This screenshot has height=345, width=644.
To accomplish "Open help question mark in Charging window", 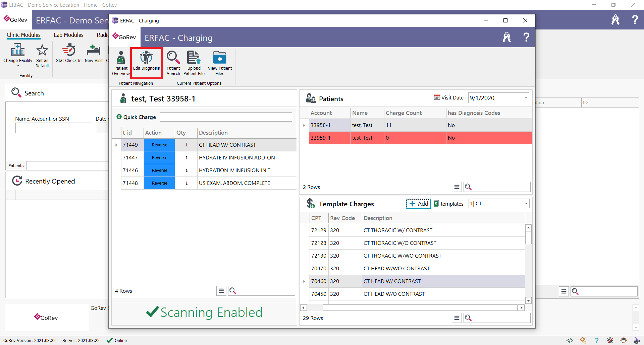I will 526,37.
